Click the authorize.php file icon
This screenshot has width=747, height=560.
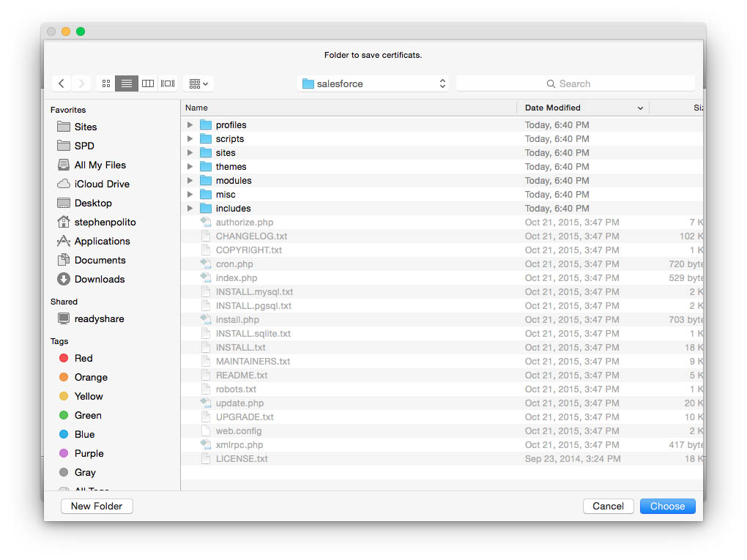point(206,222)
